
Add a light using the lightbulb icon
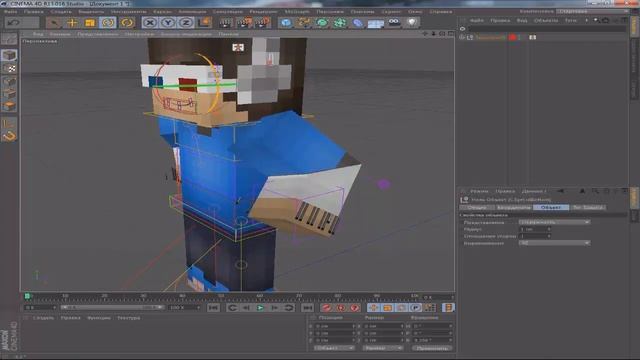coord(412,22)
